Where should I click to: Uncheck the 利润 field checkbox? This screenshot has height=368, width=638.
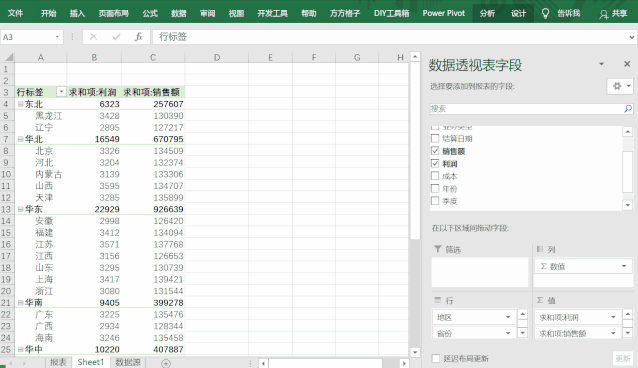(x=435, y=164)
